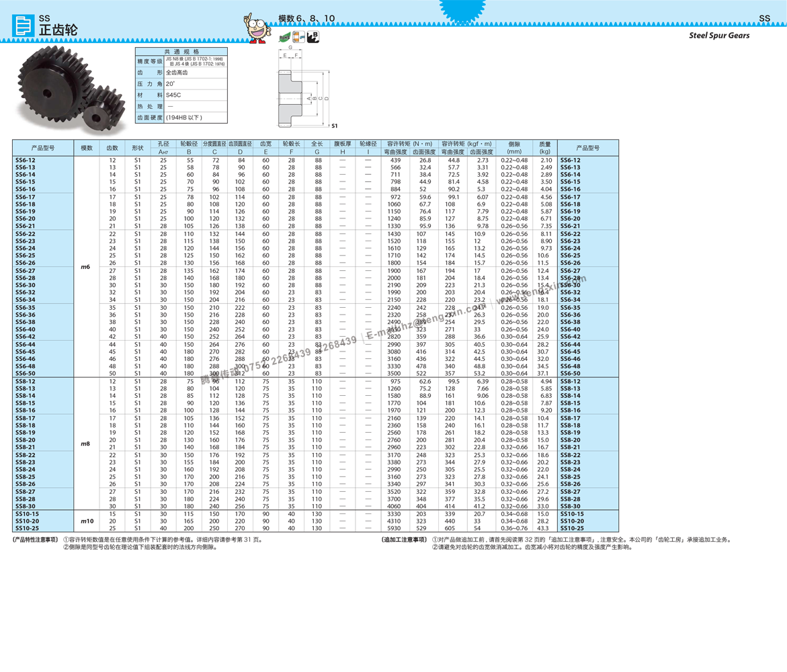787x672 pixels.
Task: Click the 正齿轮 page title
Action: (58, 30)
